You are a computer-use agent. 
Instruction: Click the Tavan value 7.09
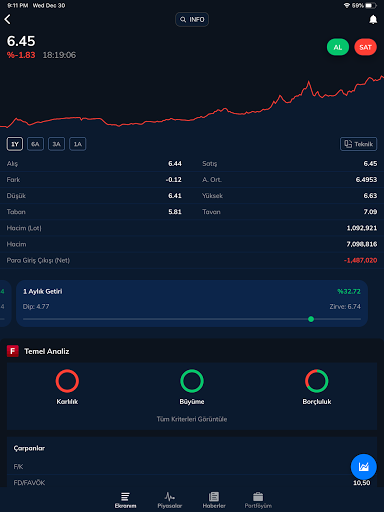[x=370, y=212]
